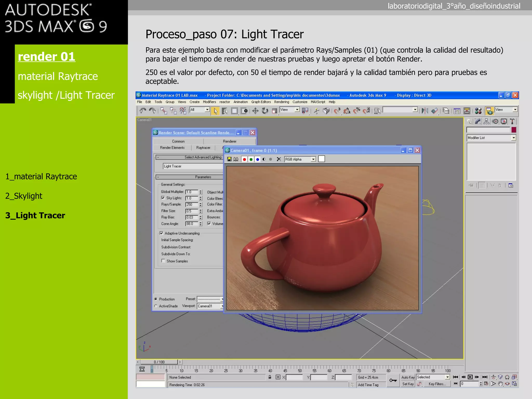Screen dimensions: 532x399
Task: Collapse the Parameters rollout
Action: tap(190, 177)
